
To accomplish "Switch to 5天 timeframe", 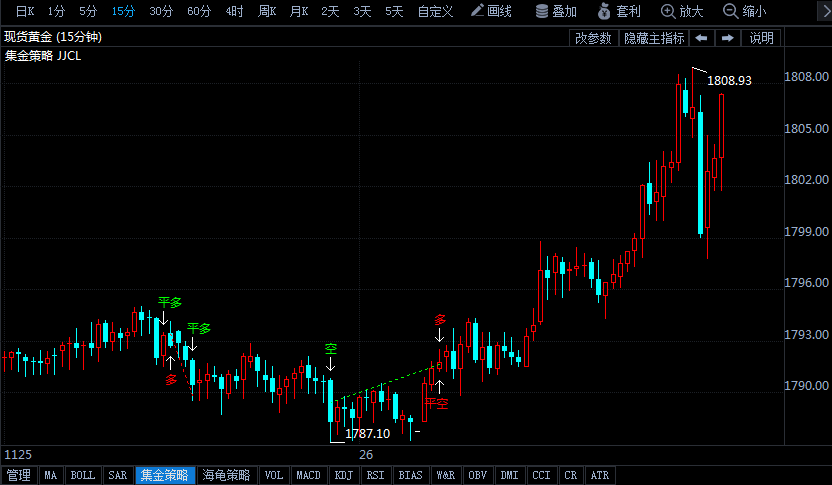I will tap(394, 11).
